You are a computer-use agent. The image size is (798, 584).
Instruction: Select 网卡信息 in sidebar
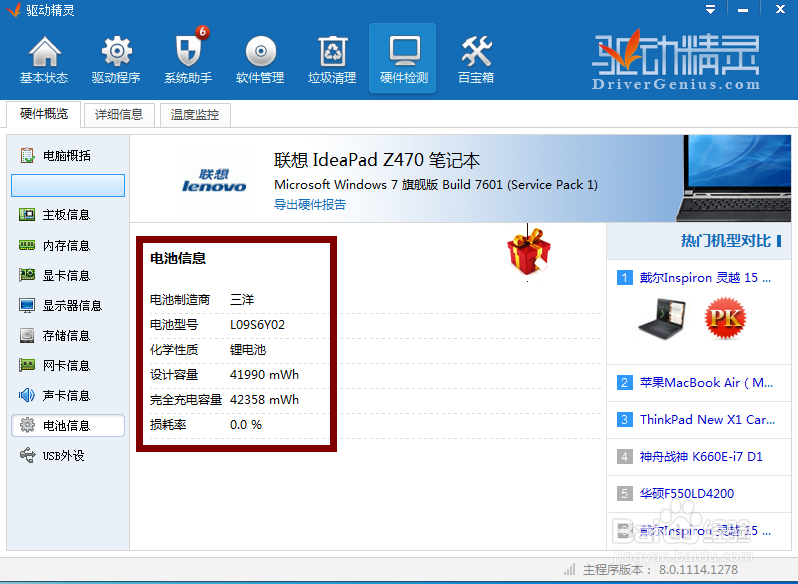[67, 365]
